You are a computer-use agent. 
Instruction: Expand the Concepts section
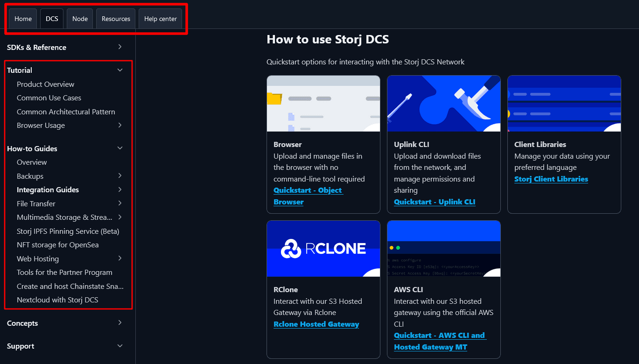[120, 323]
